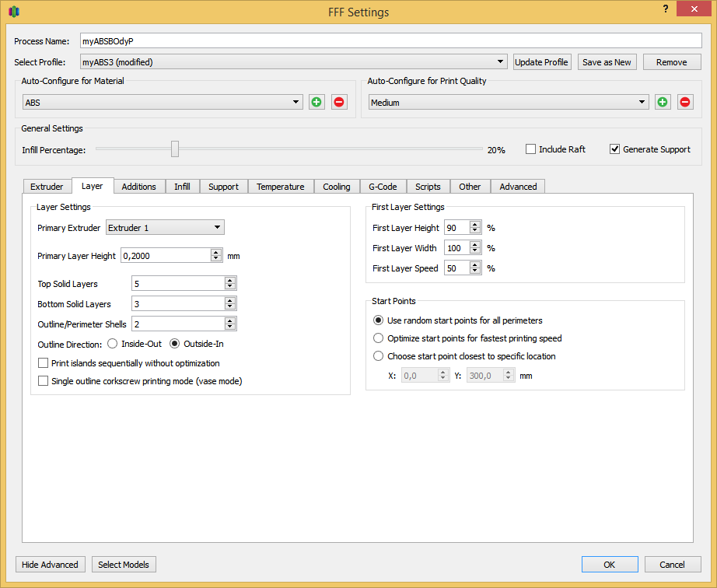Decrease Primary Layer Height with down arrow
The width and height of the screenshot is (717, 588).
(216, 259)
